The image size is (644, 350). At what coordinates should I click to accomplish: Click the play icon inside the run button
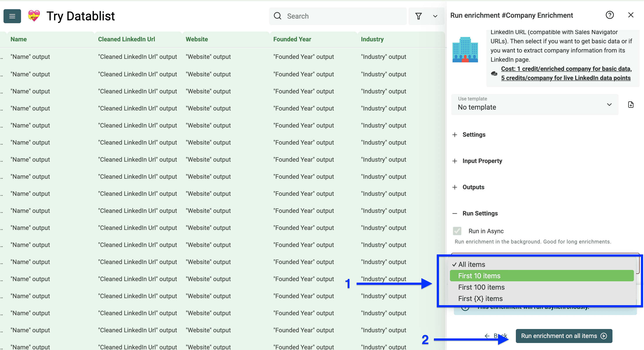[x=604, y=336]
